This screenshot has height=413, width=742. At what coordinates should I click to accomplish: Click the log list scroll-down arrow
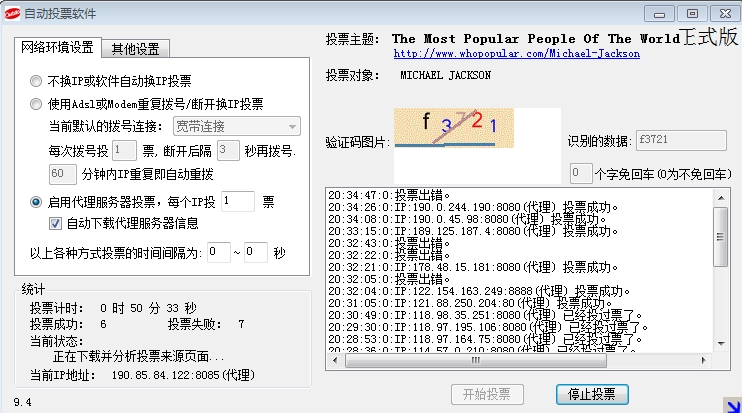point(721,343)
